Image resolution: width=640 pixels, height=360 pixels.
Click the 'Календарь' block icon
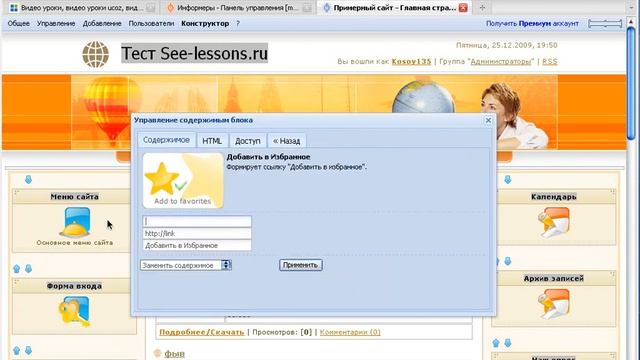(x=553, y=222)
